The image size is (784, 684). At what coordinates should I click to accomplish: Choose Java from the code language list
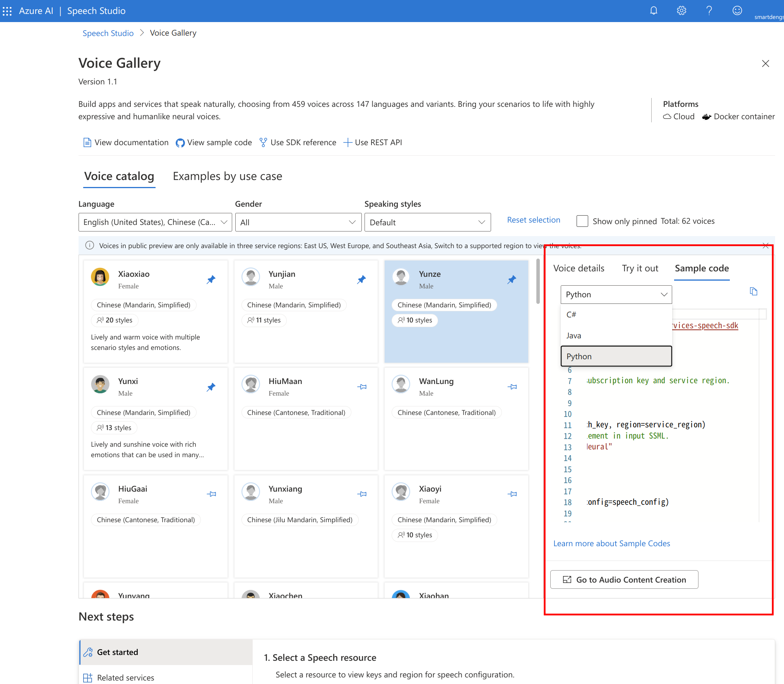pyautogui.click(x=616, y=336)
